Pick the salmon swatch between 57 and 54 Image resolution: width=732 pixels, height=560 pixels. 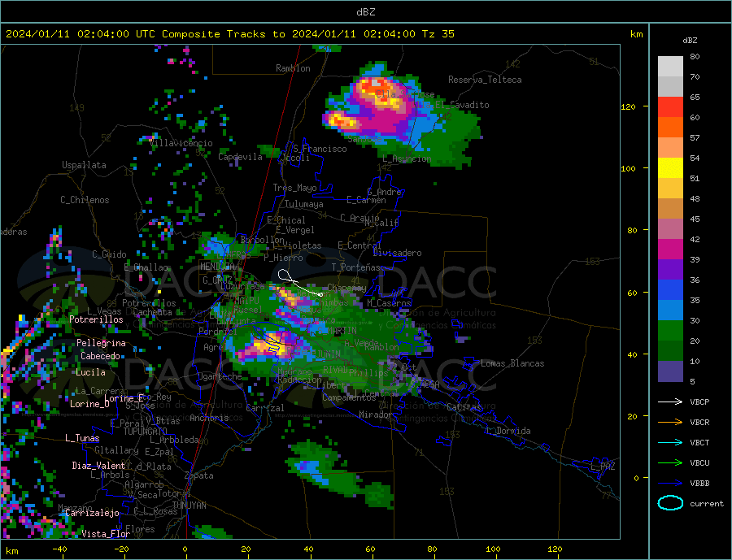[x=670, y=147]
